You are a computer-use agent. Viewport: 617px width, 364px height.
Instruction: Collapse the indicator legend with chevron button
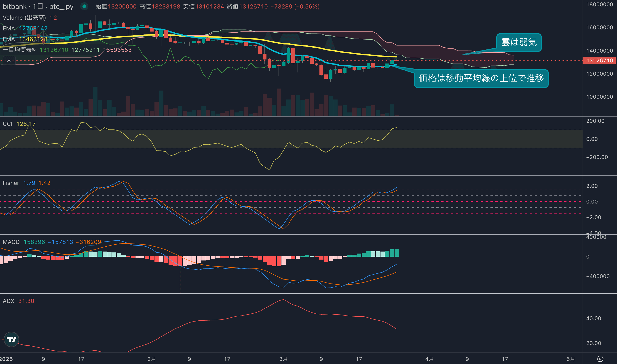click(9, 61)
